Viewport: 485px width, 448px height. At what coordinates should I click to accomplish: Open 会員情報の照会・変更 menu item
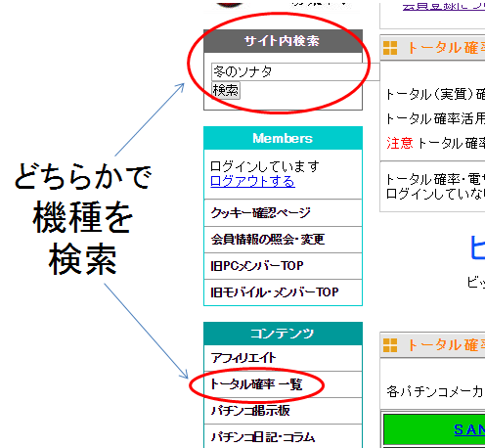tap(283, 240)
